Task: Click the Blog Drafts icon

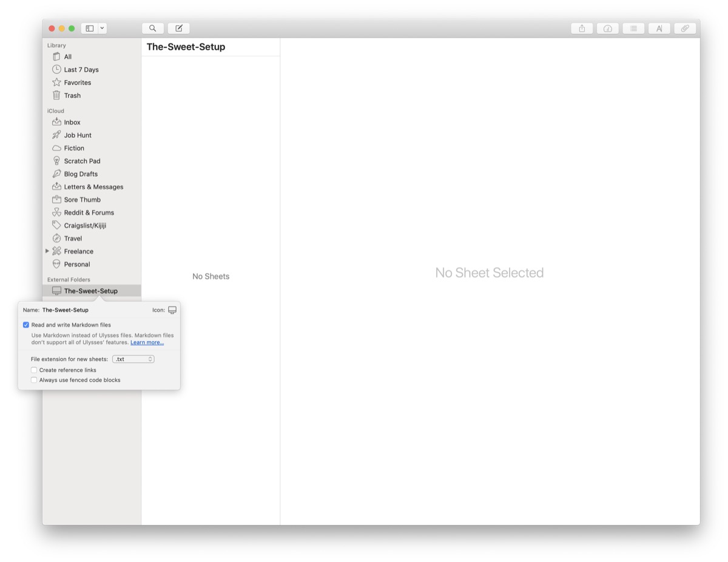Action: pos(56,174)
